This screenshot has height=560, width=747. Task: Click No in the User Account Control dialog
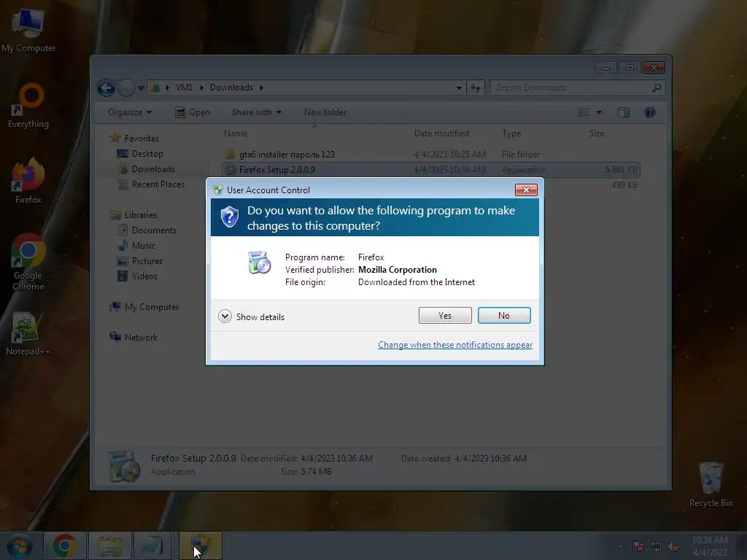click(504, 315)
